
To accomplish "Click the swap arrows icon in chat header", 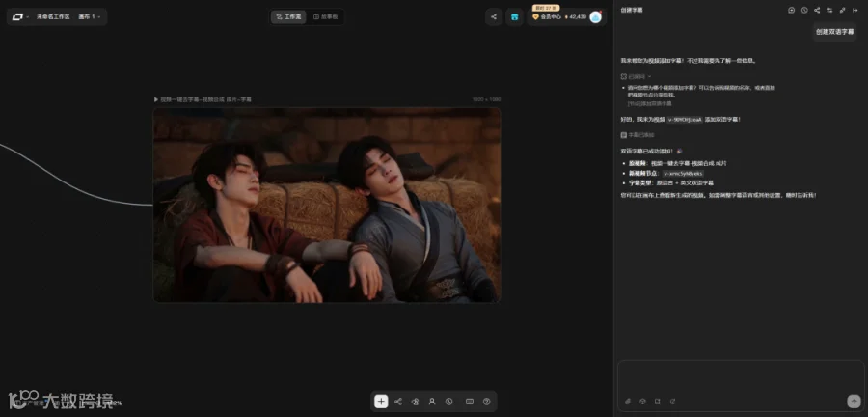I will (x=829, y=10).
